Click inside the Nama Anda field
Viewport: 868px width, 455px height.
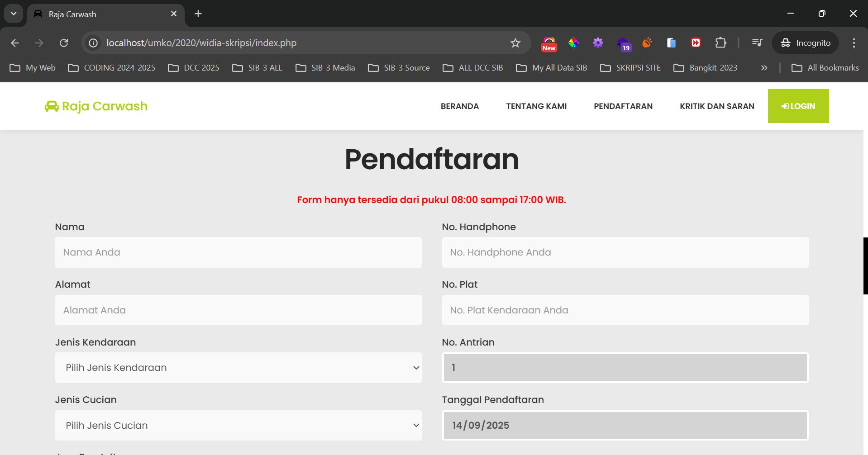coord(238,252)
